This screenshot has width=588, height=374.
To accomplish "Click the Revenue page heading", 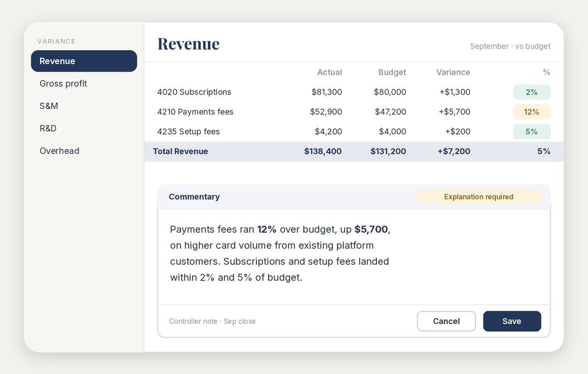I will coord(188,44).
